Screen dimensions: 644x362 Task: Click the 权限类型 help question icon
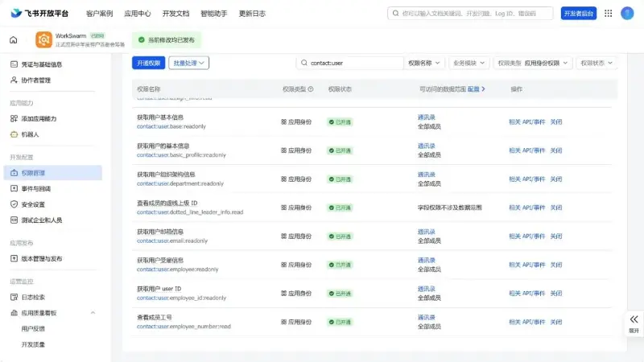pos(311,89)
